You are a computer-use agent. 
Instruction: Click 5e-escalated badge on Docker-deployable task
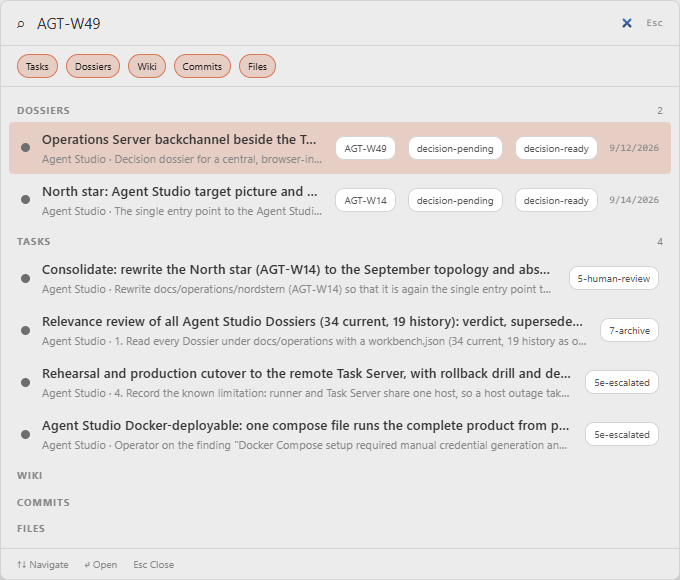tap(622, 435)
